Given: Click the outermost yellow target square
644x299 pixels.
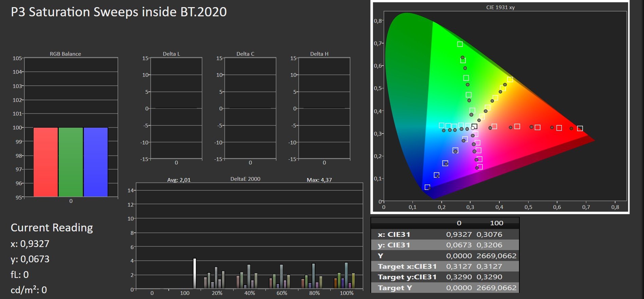Looking at the screenshot, I should coord(510,80).
